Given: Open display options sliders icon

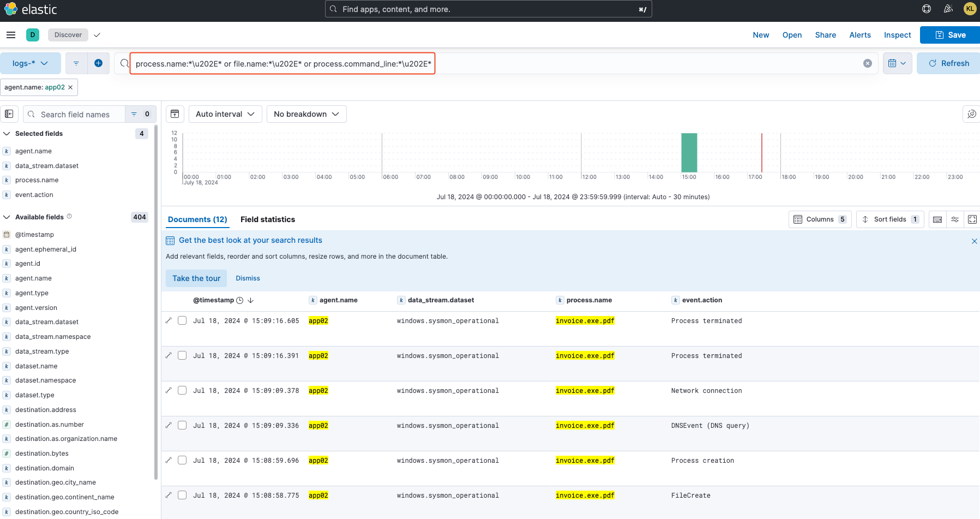Looking at the screenshot, I should coord(955,219).
